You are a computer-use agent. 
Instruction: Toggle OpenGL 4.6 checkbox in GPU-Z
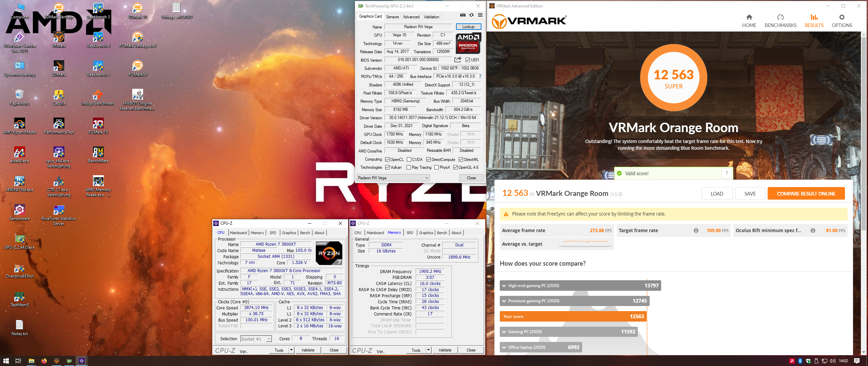(455, 167)
